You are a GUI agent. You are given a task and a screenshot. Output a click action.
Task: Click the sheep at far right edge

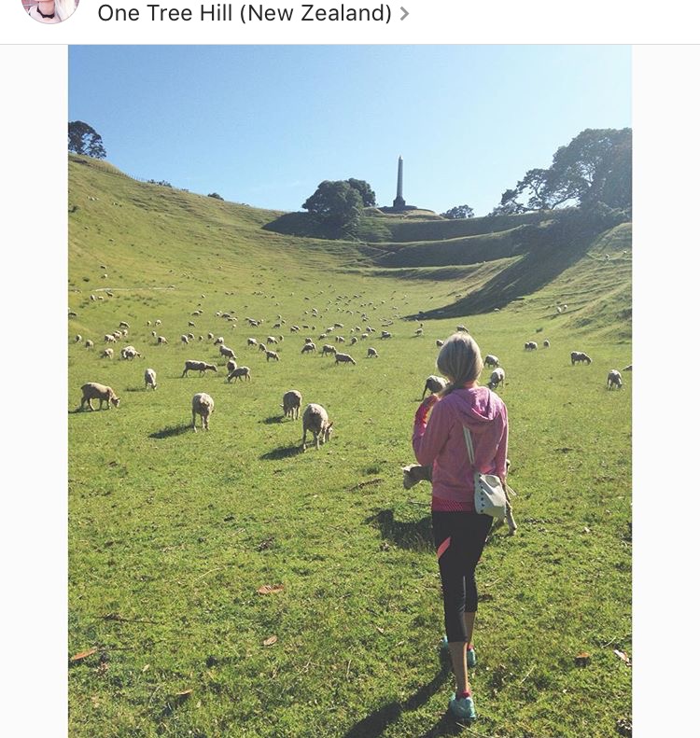[614, 380]
